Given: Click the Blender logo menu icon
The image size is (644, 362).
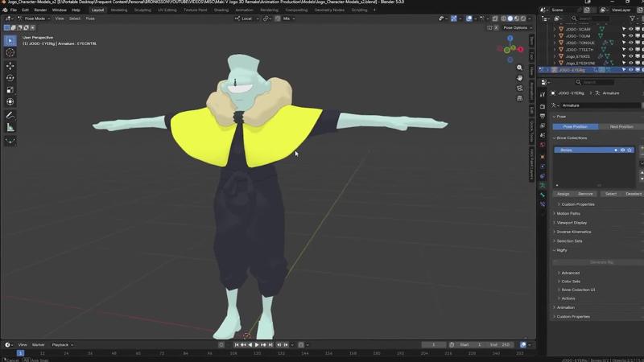Looking at the screenshot, I should tap(5, 10).
